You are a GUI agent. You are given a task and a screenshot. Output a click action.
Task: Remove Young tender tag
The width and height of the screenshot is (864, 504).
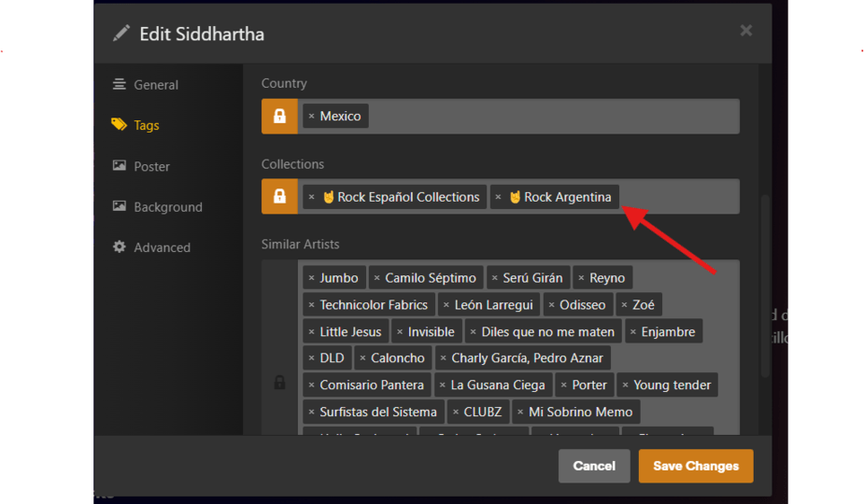(626, 385)
